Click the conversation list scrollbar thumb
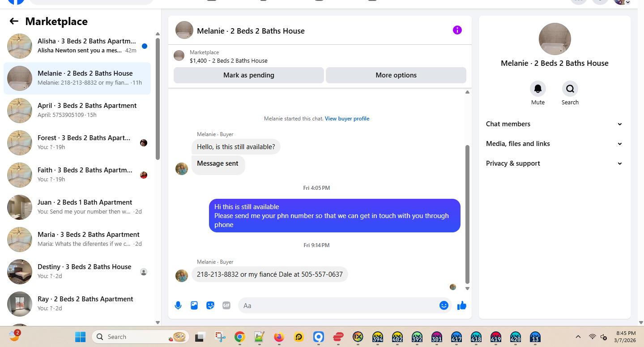 [158, 99]
